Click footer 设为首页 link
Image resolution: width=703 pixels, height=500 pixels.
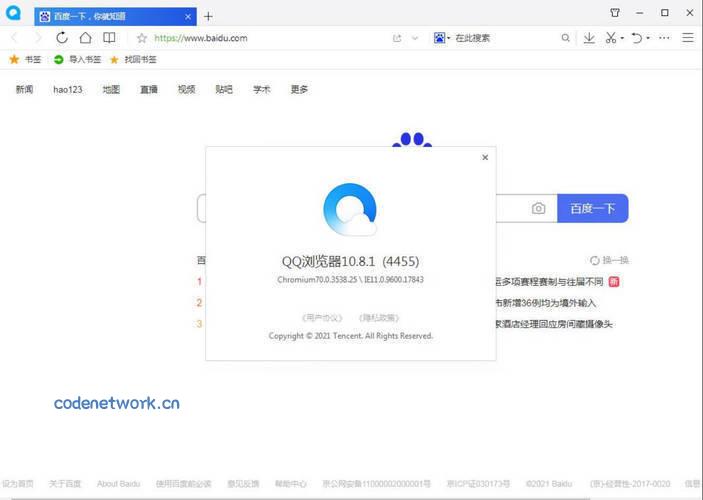[17, 484]
